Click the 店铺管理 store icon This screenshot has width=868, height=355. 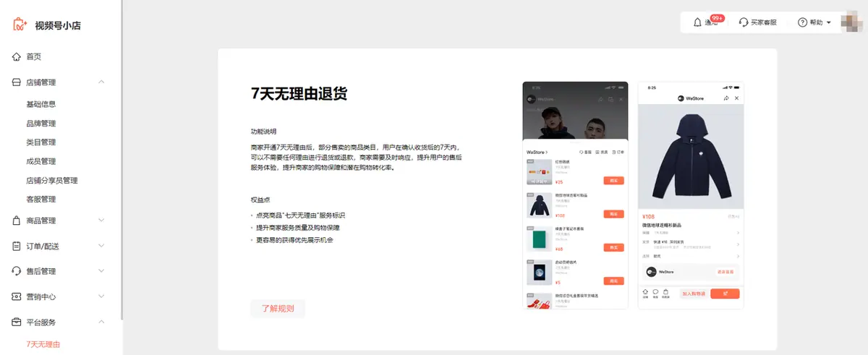pyautogui.click(x=17, y=82)
